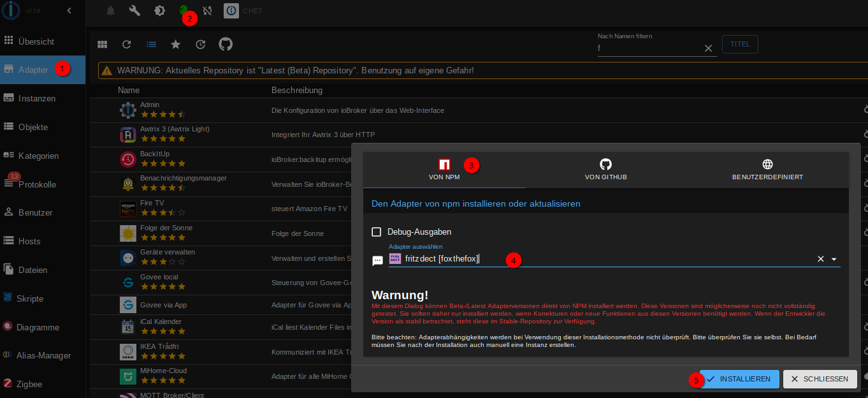Collapse the left sidebar with chevron

click(69, 10)
